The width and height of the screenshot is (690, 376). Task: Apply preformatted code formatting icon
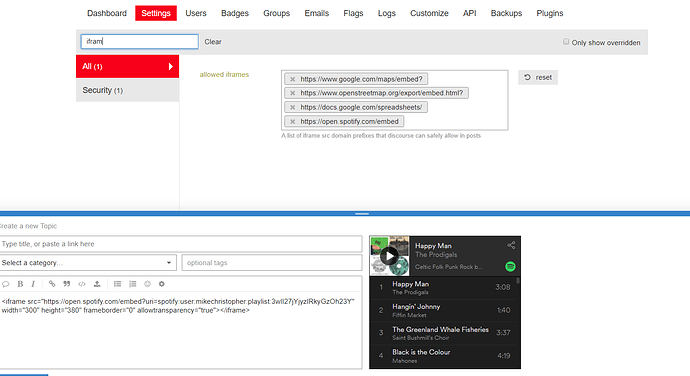(82, 284)
